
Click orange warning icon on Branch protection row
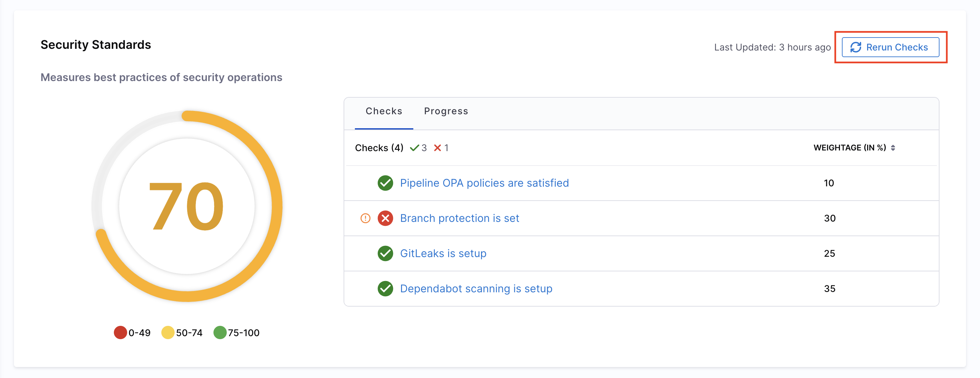point(365,218)
